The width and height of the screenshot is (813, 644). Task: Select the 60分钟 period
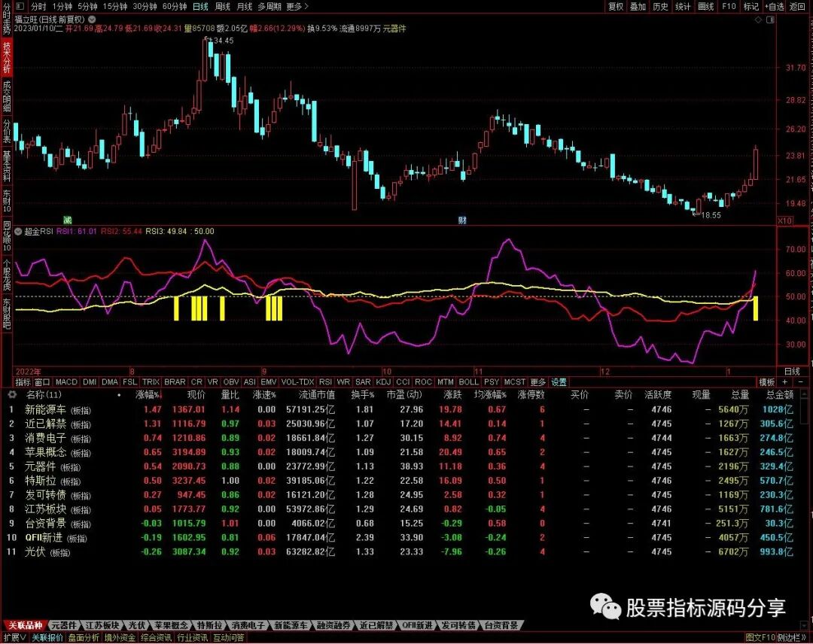tap(175, 7)
